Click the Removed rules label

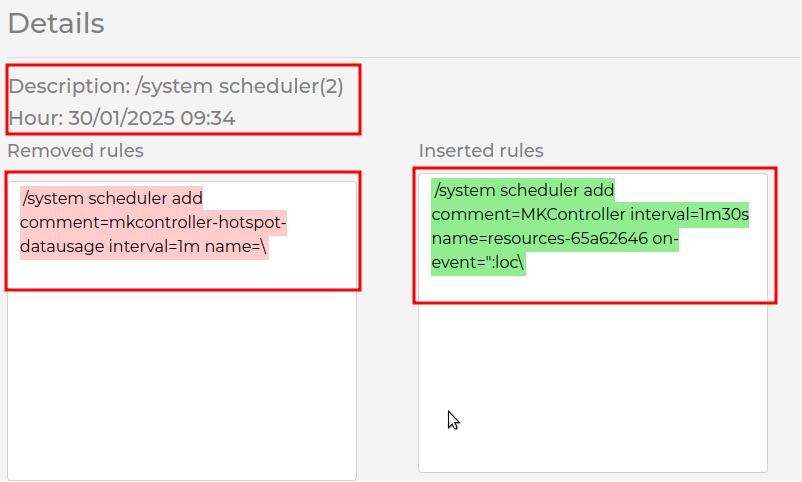[x=75, y=150]
